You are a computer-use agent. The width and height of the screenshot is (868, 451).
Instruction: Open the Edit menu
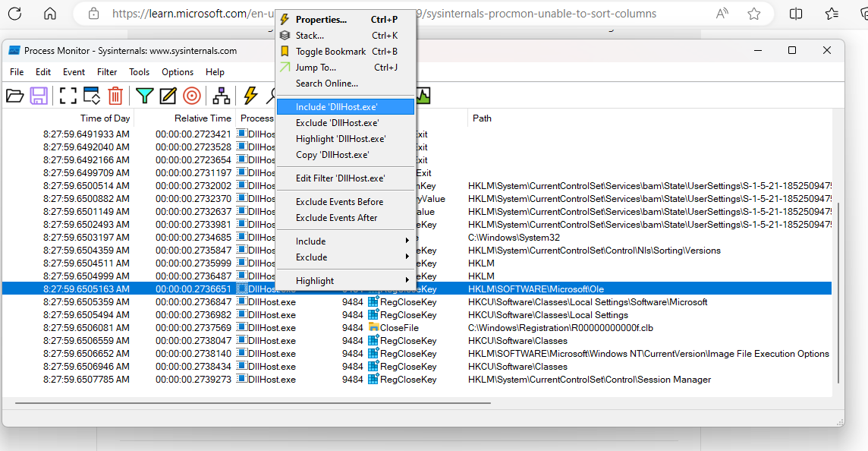(43, 72)
